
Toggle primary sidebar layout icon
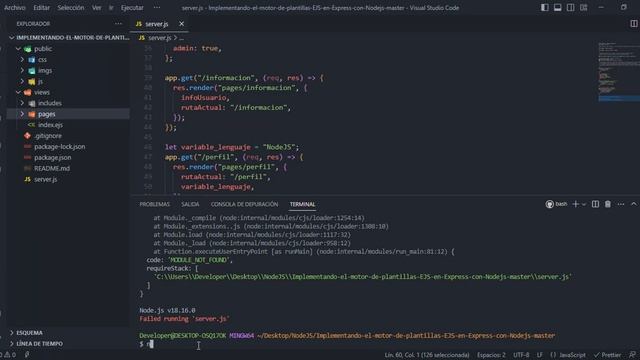[x=544, y=8]
